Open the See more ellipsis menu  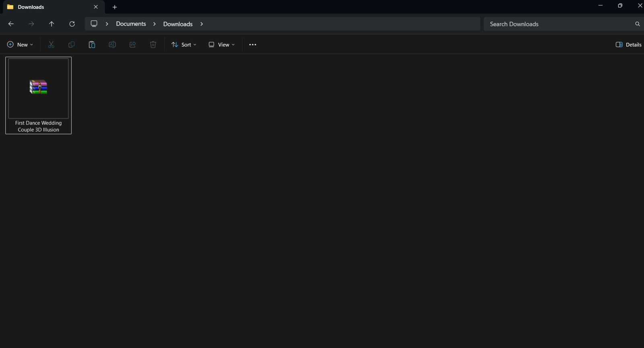[x=253, y=45]
